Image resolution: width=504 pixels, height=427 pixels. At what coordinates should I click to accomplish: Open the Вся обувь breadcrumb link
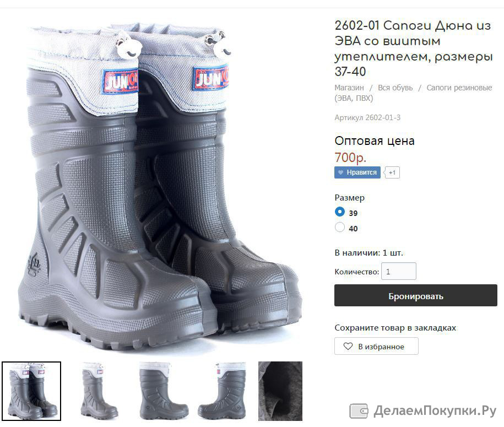[x=395, y=88]
